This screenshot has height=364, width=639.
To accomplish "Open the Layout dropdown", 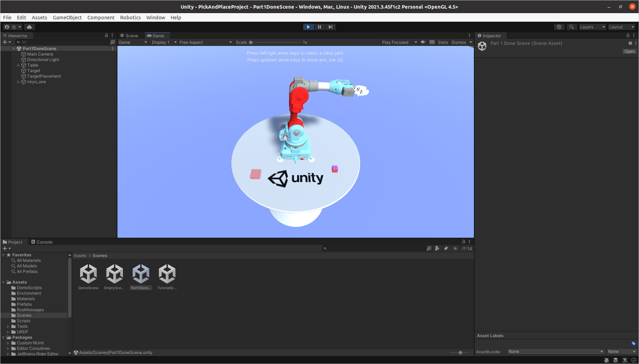I will 621,27.
